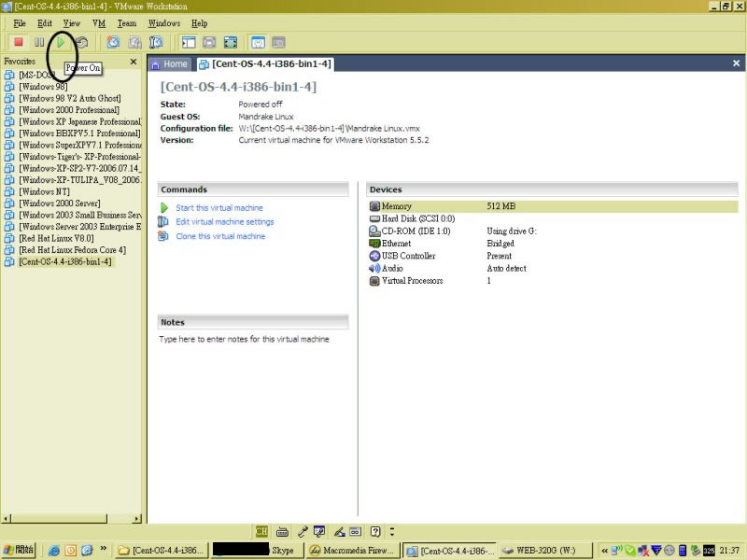Viewport: 747px width, 560px height.
Task: Open the View menu
Action: click(x=72, y=22)
